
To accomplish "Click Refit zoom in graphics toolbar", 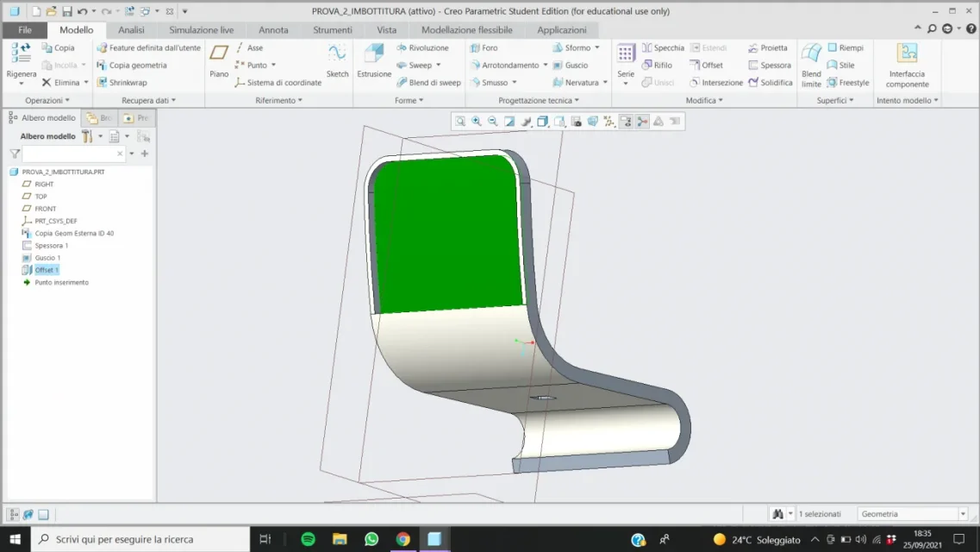I will pyautogui.click(x=460, y=122).
